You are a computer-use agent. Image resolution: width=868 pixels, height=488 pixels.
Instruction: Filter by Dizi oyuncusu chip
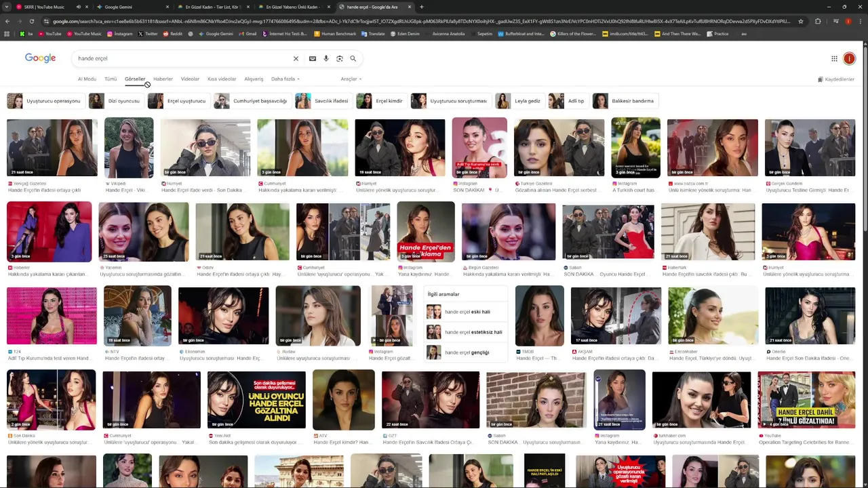[x=116, y=101]
